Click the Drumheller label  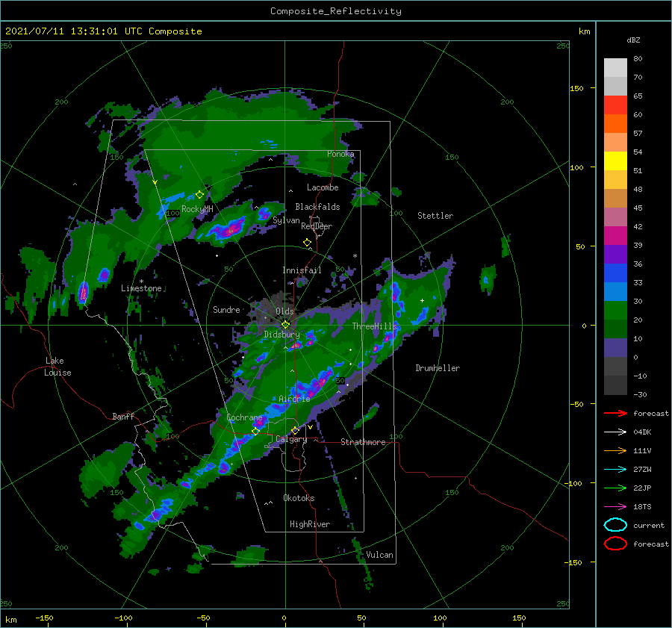438,368
